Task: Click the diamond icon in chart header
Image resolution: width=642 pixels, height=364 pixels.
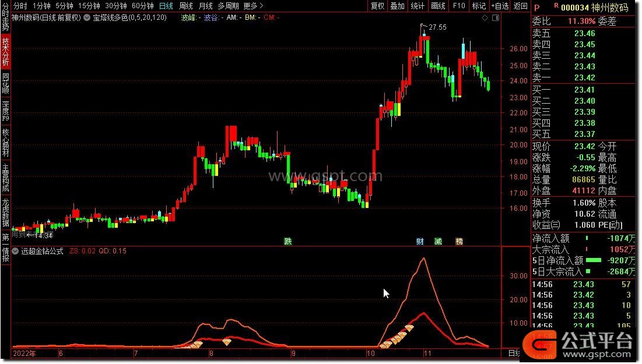Action: [485, 18]
